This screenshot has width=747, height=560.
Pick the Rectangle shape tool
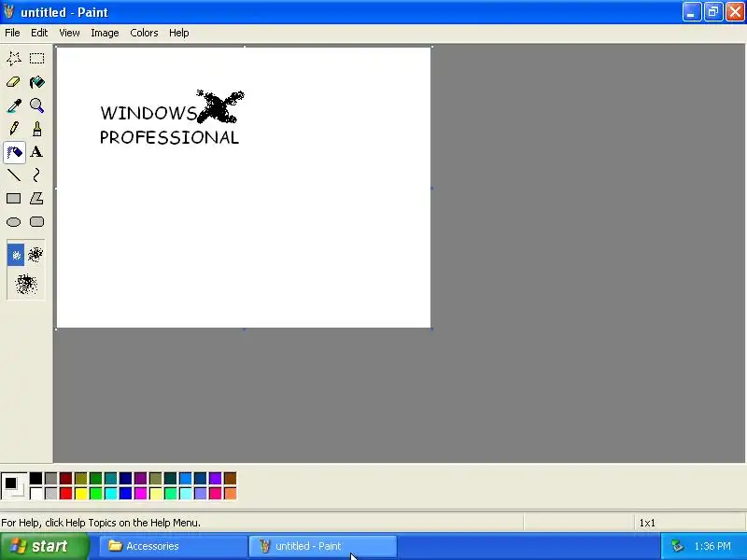(x=14, y=199)
